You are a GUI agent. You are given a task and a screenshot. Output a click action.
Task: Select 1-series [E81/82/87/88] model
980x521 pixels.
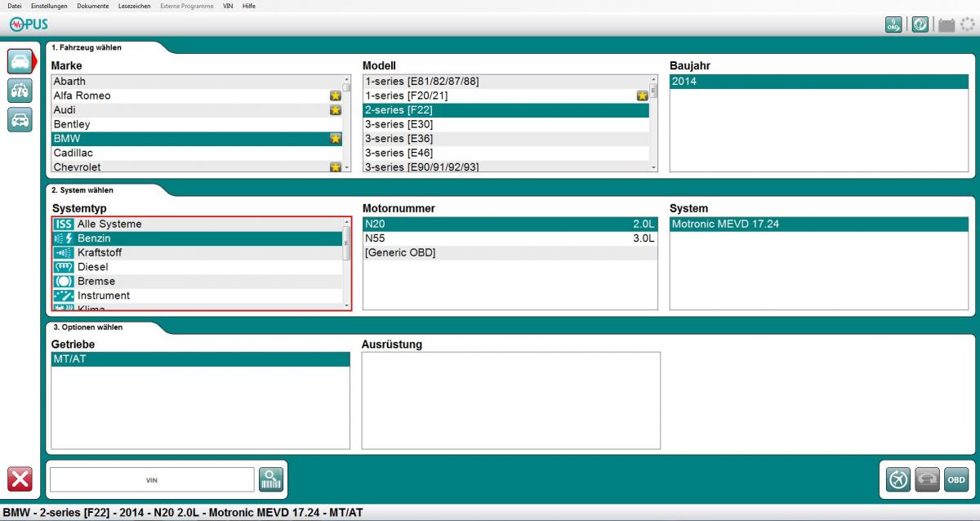click(x=506, y=82)
